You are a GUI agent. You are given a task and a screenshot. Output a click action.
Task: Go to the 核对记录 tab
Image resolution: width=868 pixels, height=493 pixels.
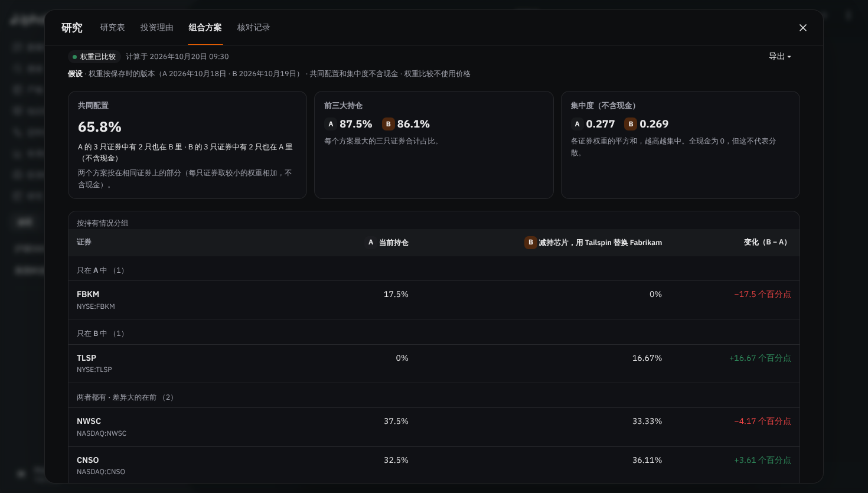pos(253,28)
